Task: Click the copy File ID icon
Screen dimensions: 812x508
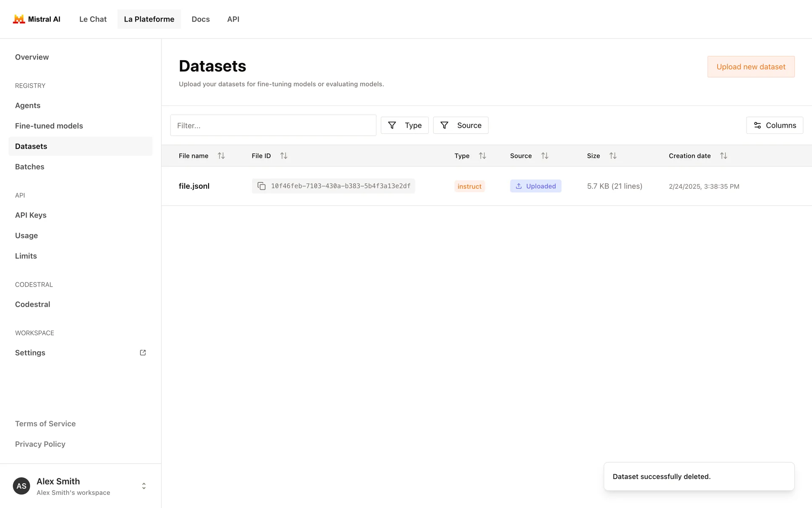Action: (261, 186)
